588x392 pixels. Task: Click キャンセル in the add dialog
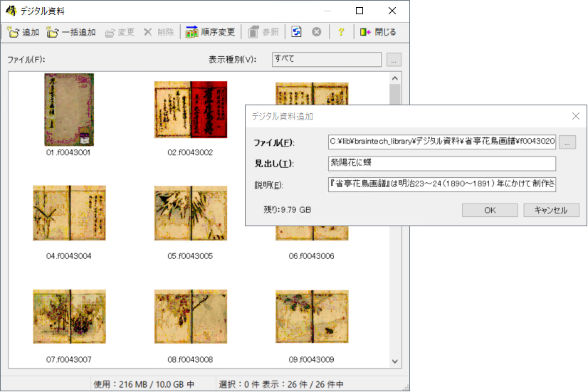click(x=551, y=211)
